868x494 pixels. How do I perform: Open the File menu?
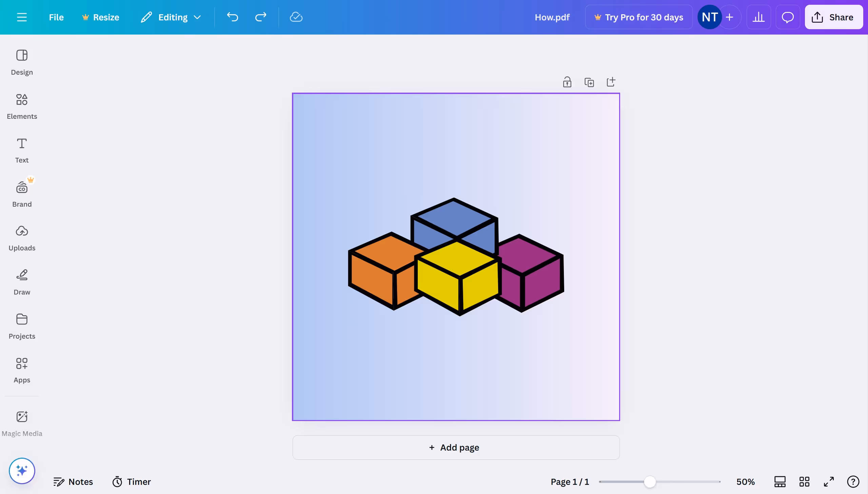click(x=56, y=17)
